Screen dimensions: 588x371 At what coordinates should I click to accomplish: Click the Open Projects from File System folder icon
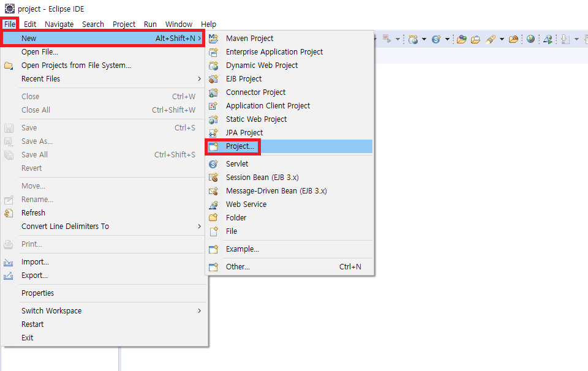(x=8, y=66)
